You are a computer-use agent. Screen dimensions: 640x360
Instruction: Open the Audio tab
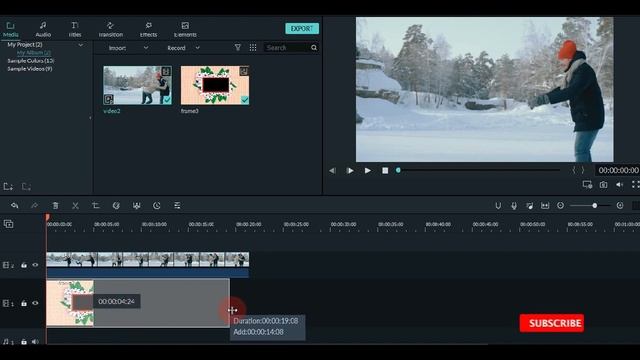pos(43,29)
